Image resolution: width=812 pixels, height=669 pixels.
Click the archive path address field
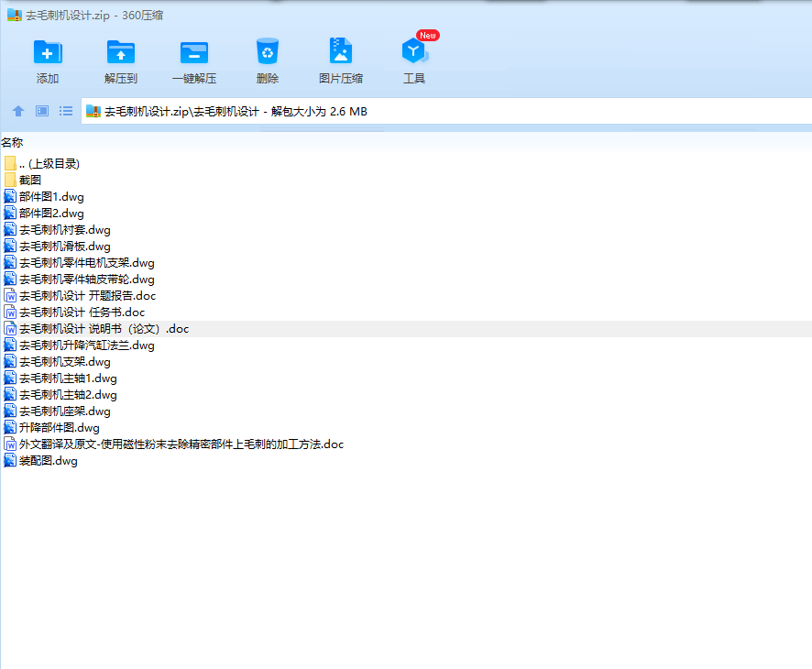pos(446,111)
